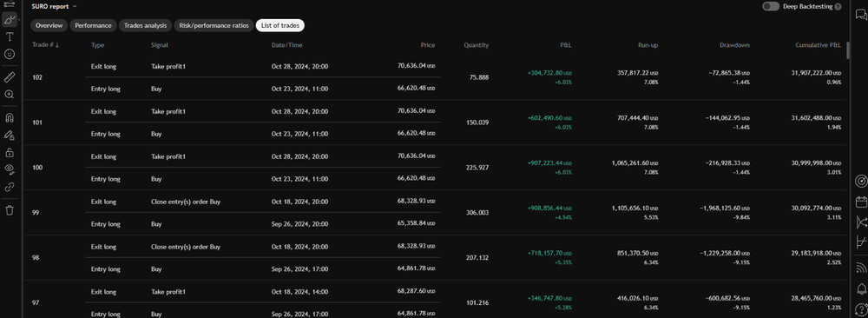Viewport: 868px width, 318px height.
Task: Click the trade list vertical scrollbar
Action: point(847,51)
